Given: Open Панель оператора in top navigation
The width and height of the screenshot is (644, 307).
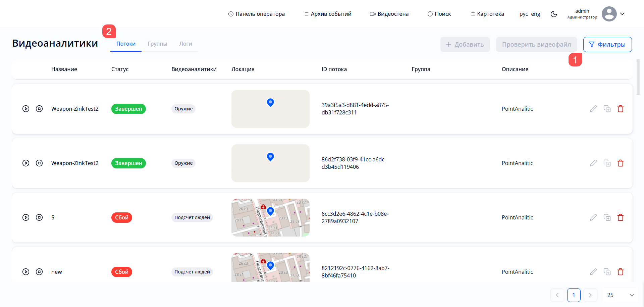Looking at the screenshot, I should point(257,14).
